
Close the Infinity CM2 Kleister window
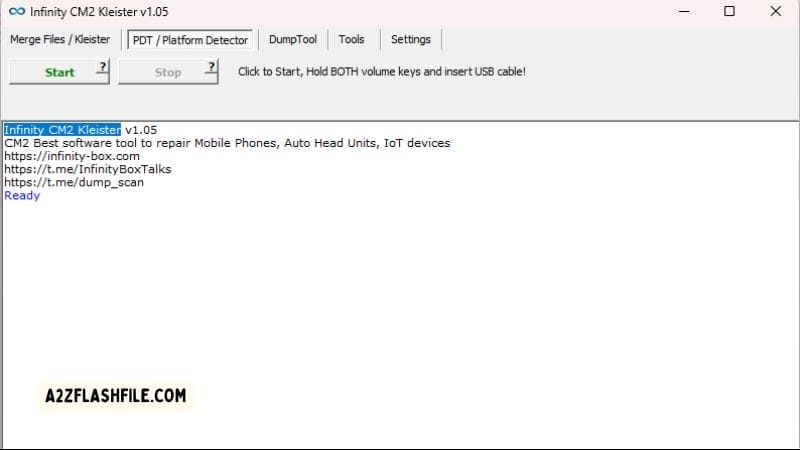pyautogui.click(x=776, y=11)
